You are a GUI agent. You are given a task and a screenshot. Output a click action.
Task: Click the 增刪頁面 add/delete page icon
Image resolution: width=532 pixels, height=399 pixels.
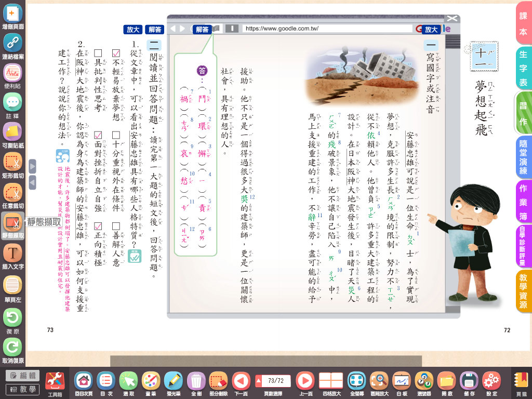(12, 16)
